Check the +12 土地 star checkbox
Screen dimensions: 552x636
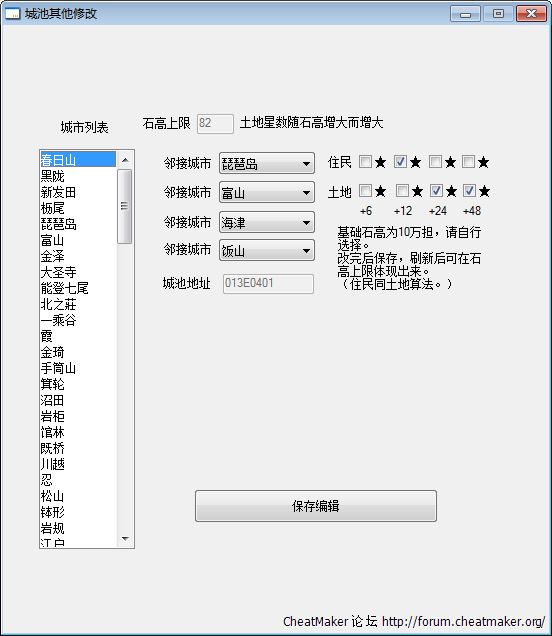[x=402, y=191]
